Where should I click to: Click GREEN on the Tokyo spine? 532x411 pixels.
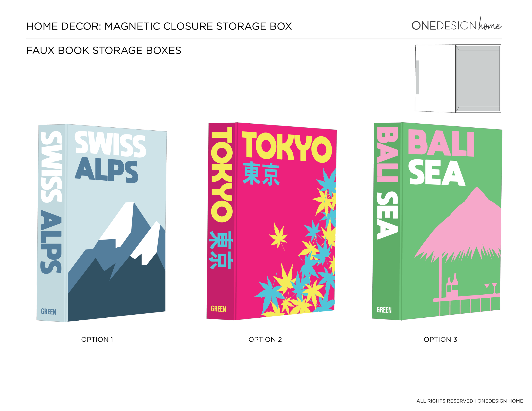tap(219, 309)
